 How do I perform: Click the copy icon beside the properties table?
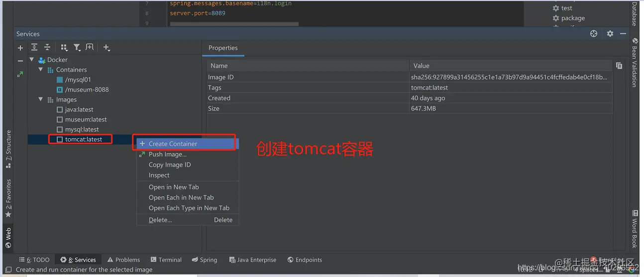click(619, 66)
